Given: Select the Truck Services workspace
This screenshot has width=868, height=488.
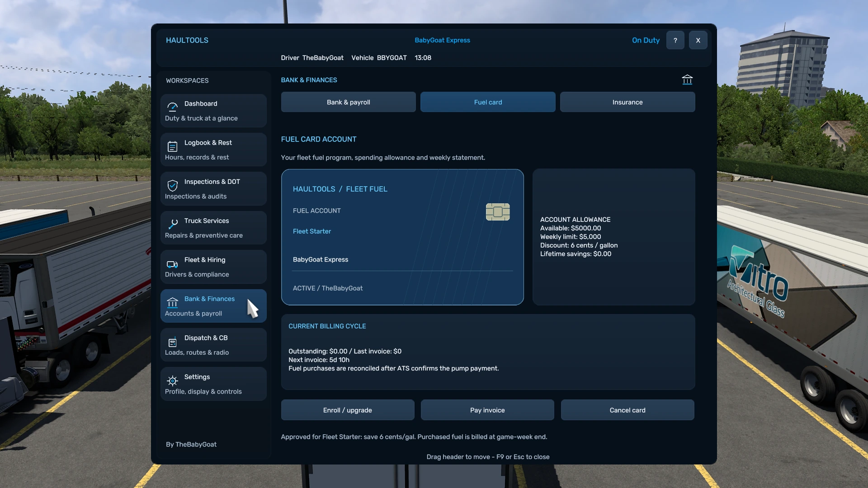Looking at the screenshot, I should 213,228.
